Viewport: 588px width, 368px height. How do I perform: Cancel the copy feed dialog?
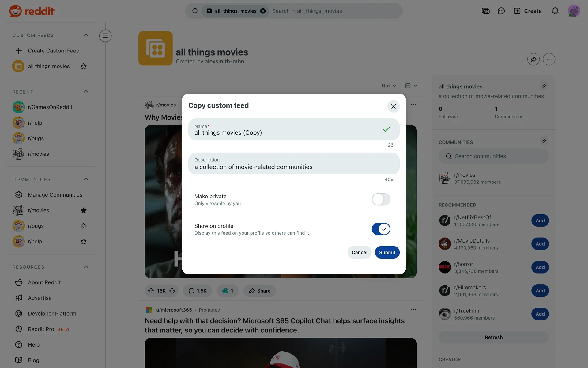point(359,252)
